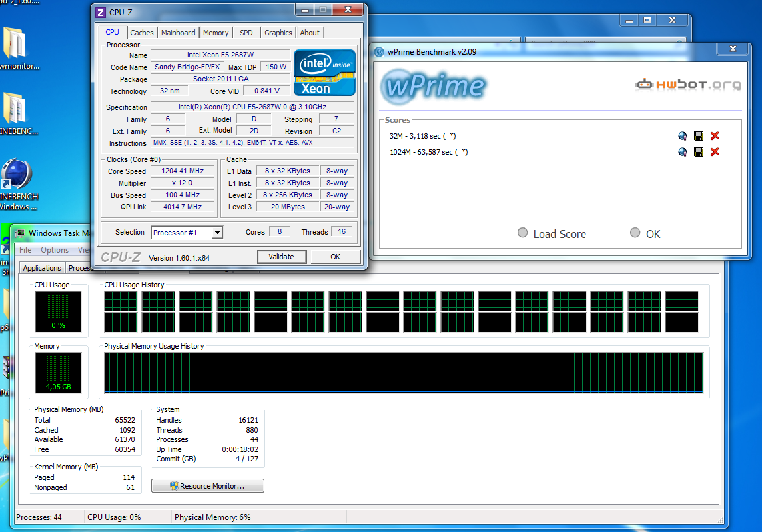The width and height of the screenshot is (762, 532).
Task: Click 'Processes: 44' in the status bar
Action: tap(39, 517)
